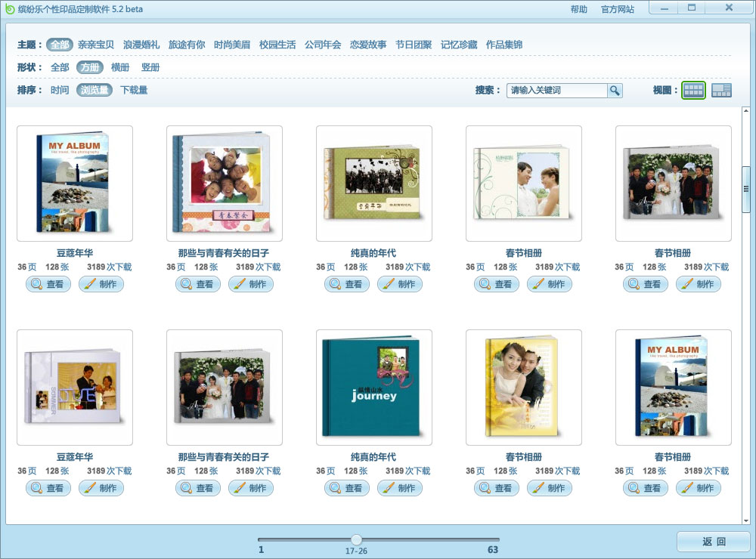
Task: Open the 帮助 menu
Action: coord(578,9)
